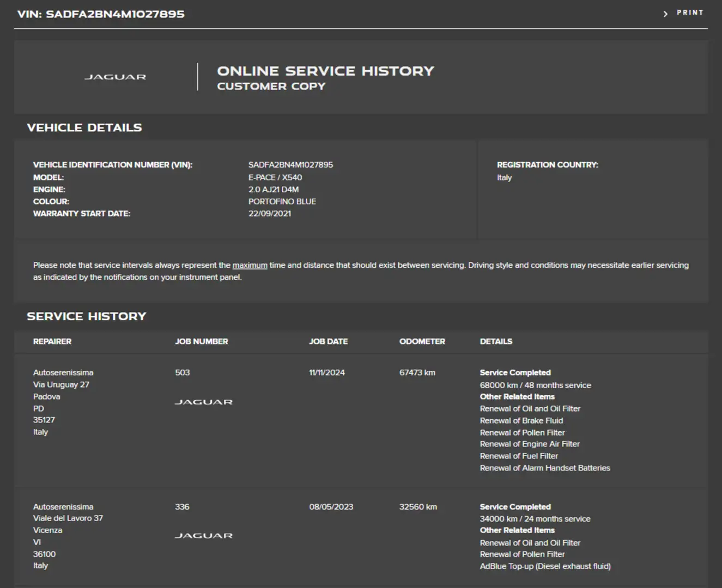Click the VIN value in Vehicle Details

tap(290, 165)
